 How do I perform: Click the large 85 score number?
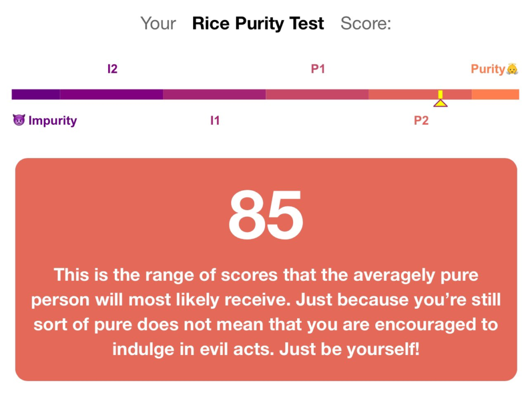tap(265, 215)
